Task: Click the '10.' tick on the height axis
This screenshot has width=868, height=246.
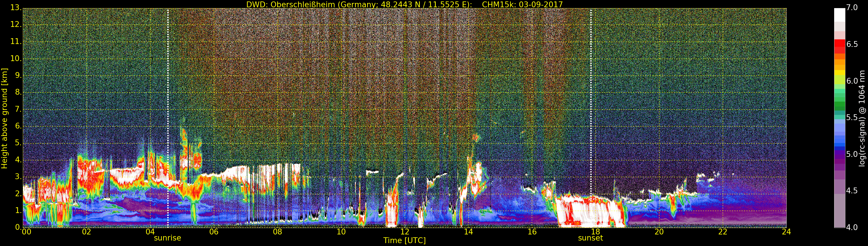Action: tap(16, 58)
